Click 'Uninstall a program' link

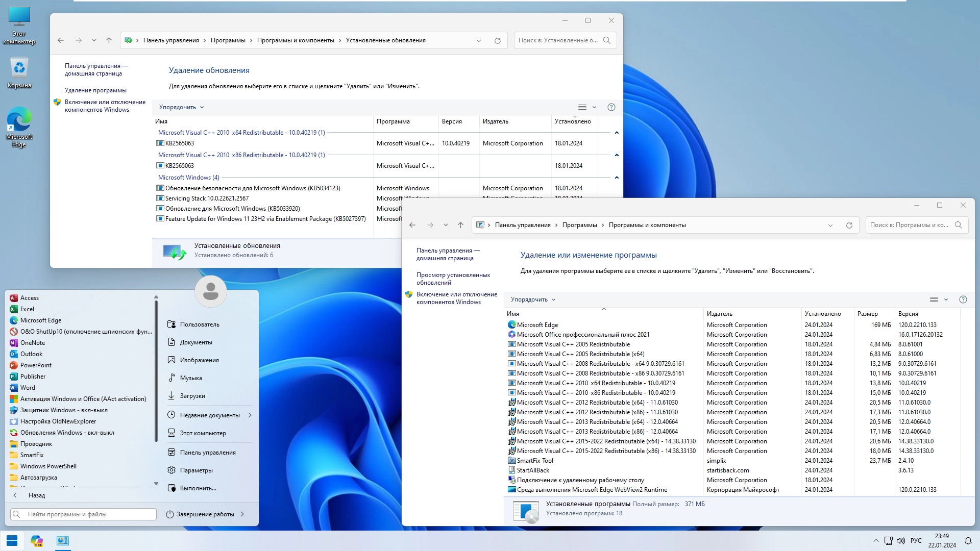[x=95, y=90]
